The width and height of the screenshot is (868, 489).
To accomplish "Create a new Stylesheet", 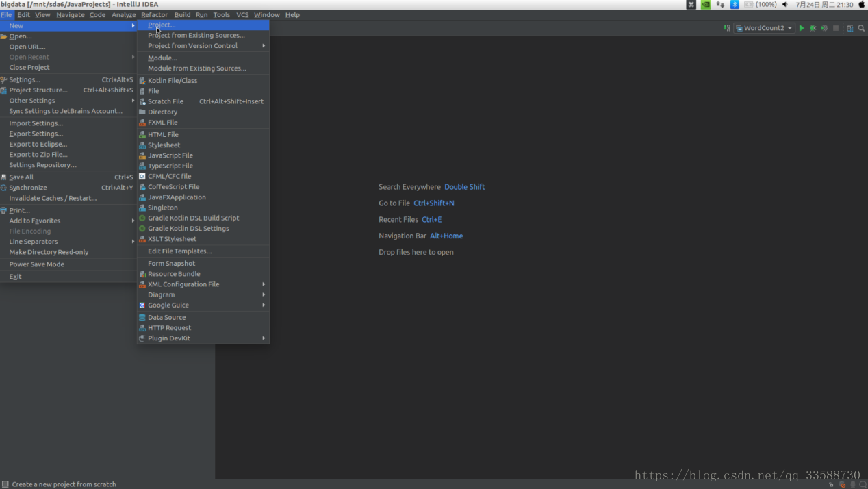I will [x=203, y=145].
